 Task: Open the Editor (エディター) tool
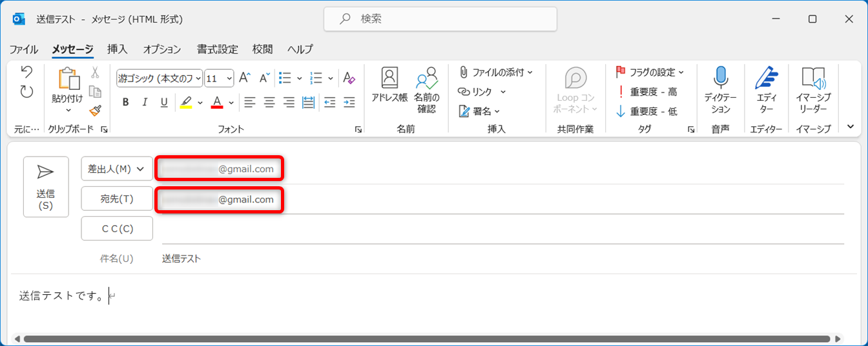click(767, 89)
